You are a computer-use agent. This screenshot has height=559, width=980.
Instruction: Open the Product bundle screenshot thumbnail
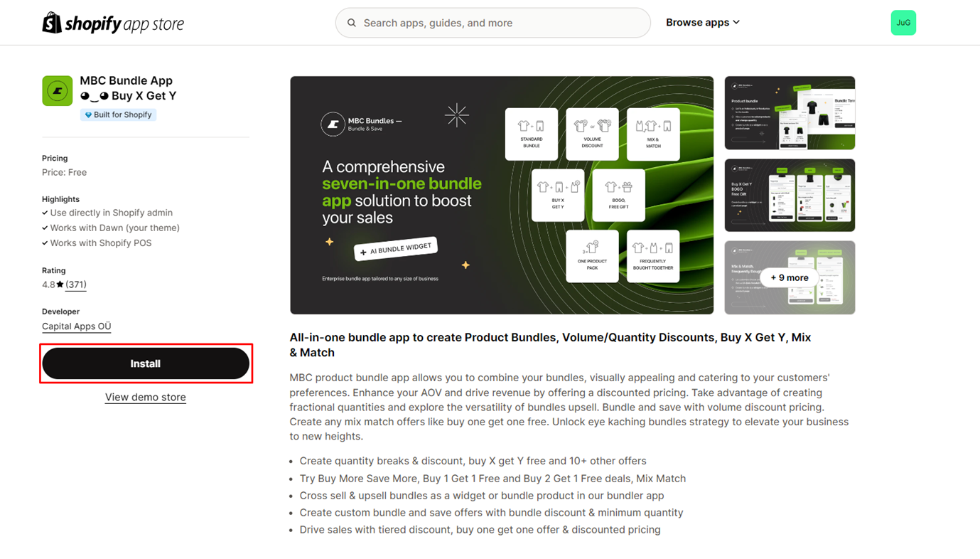pos(790,113)
